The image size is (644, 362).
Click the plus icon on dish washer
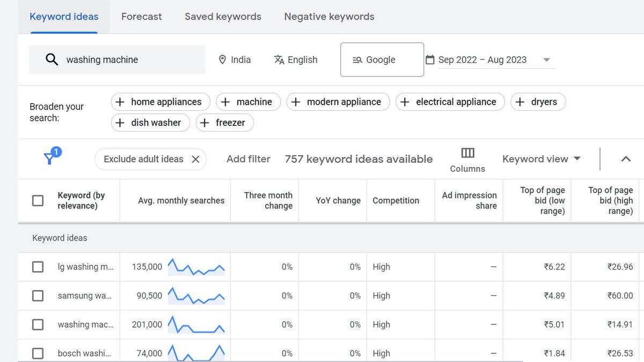point(121,122)
